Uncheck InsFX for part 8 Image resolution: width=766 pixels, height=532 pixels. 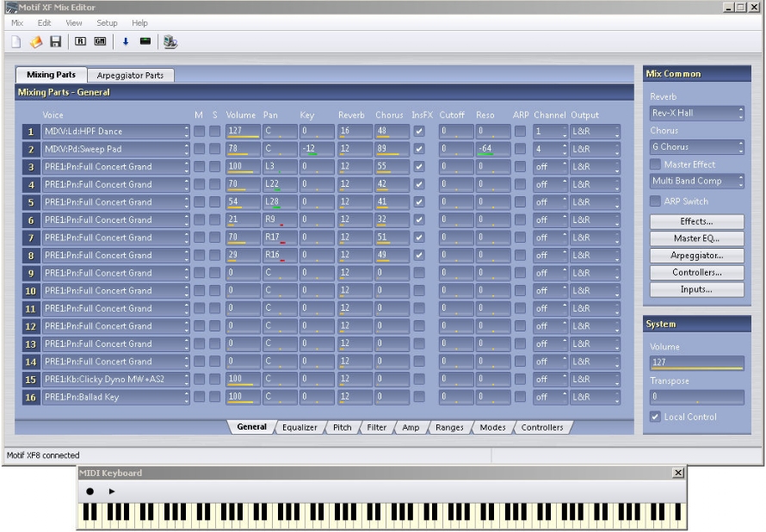(419, 255)
